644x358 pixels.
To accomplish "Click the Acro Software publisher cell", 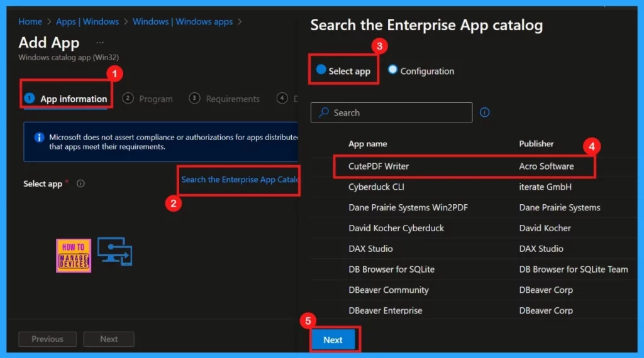I will pos(547,166).
